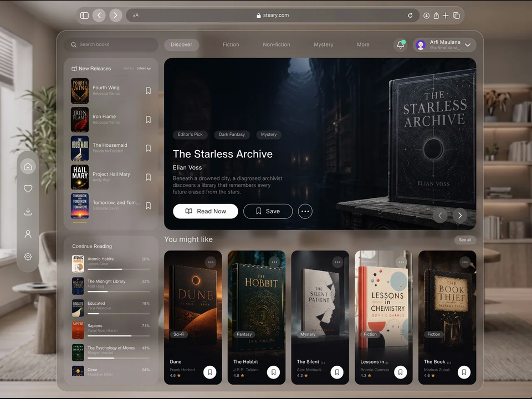
Task: Bookmark The Housemaid in New Releases
Action: pyautogui.click(x=149, y=148)
